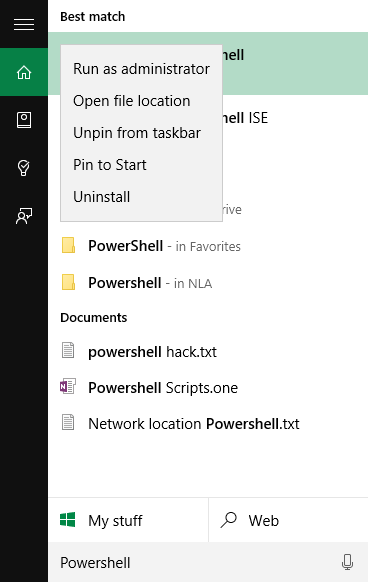The height and width of the screenshot is (582, 368).
Task: Search the Web button
Action: click(289, 520)
